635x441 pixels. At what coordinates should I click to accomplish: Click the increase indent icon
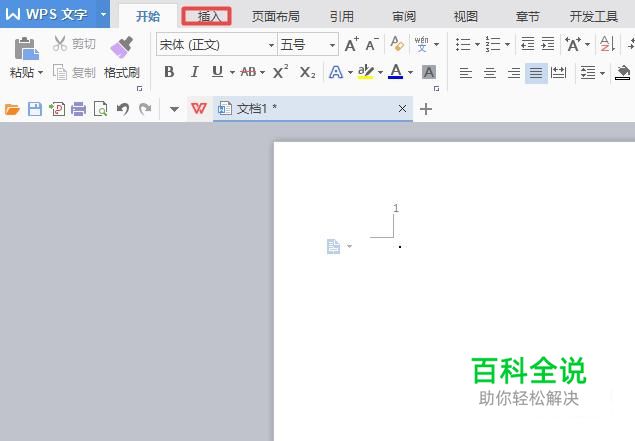pos(548,44)
